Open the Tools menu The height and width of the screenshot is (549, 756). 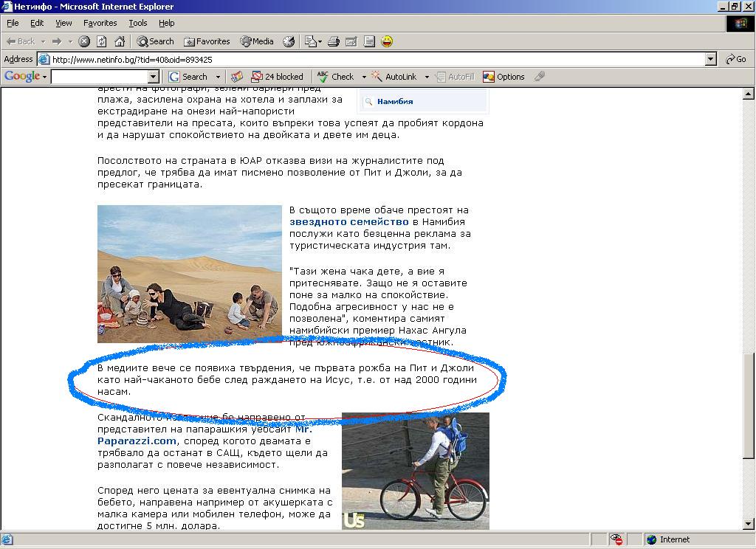138,23
